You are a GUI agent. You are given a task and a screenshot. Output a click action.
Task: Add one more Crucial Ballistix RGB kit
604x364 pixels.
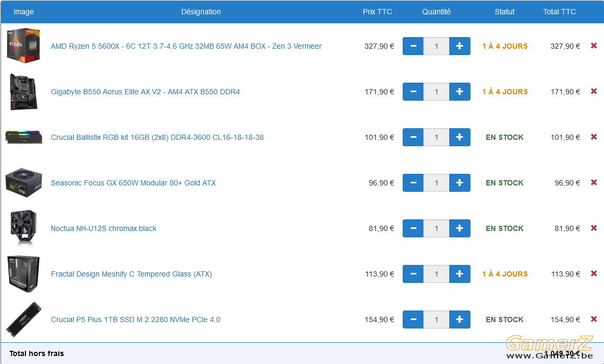[459, 137]
